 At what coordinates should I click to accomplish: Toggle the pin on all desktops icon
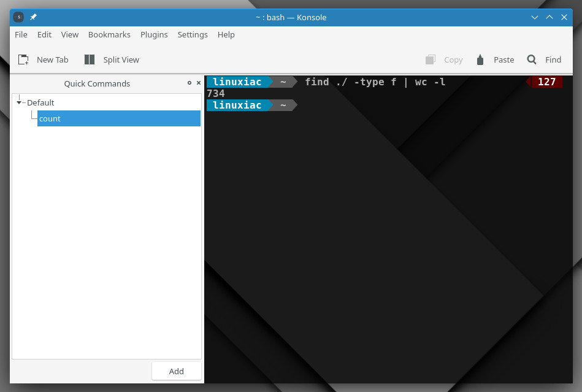pyautogui.click(x=33, y=17)
